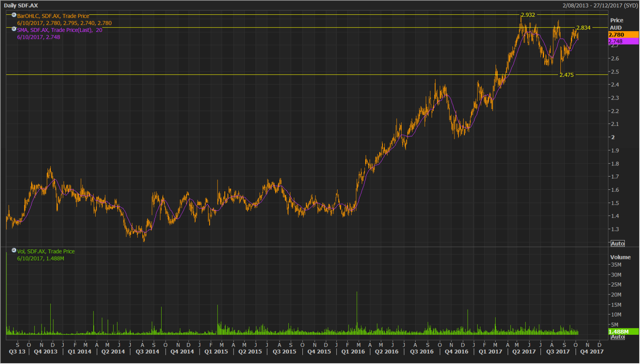The width and height of the screenshot is (640, 364).
Task: Click the 1.7 price axis tick
Action: click(x=615, y=177)
